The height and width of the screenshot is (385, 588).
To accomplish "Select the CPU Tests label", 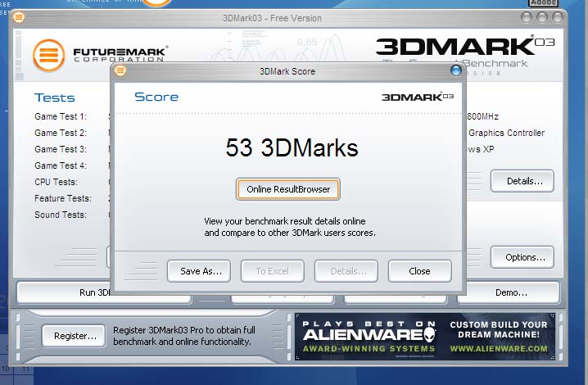I will 56,182.
